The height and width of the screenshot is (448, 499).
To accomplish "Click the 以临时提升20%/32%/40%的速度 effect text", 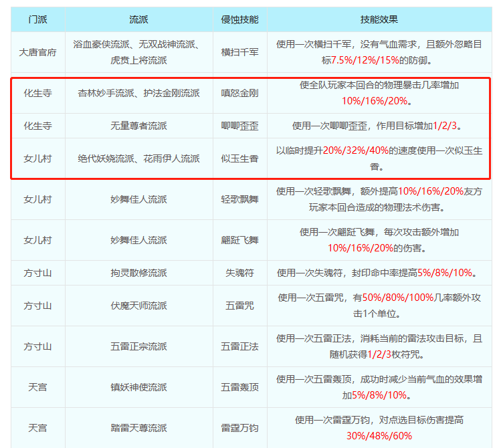I will (x=379, y=158).
